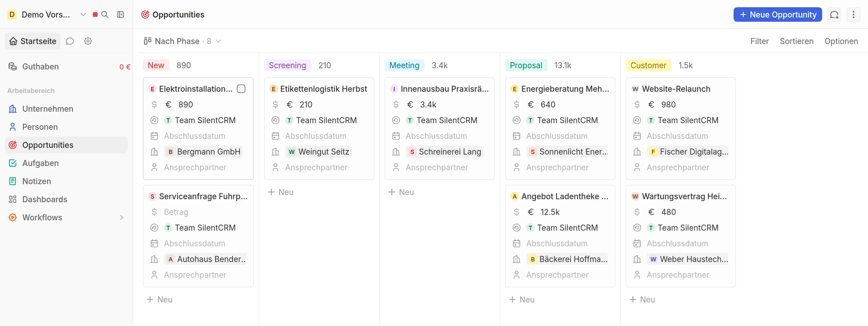Add new card in Customer column

tap(643, 299)
